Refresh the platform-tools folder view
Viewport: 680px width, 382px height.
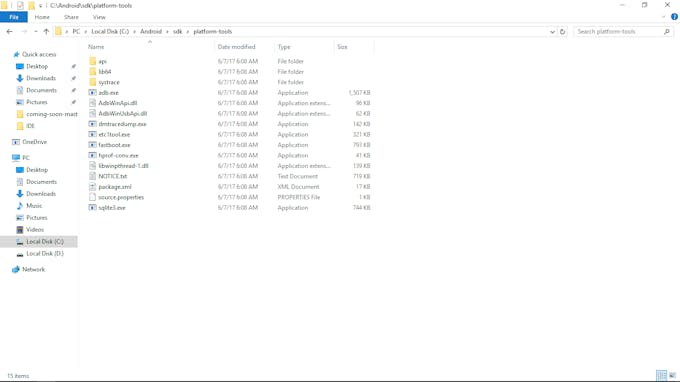click(562, 32)
